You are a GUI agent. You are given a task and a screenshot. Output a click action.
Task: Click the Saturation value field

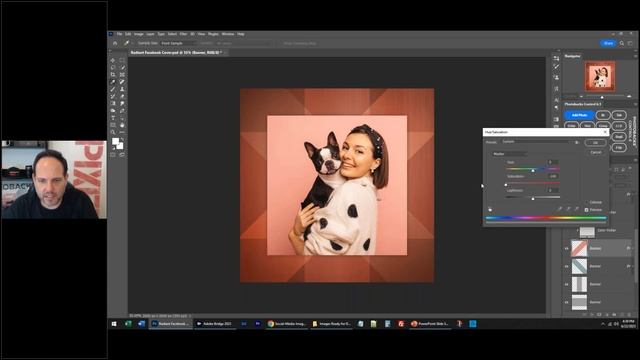point(553,176)
